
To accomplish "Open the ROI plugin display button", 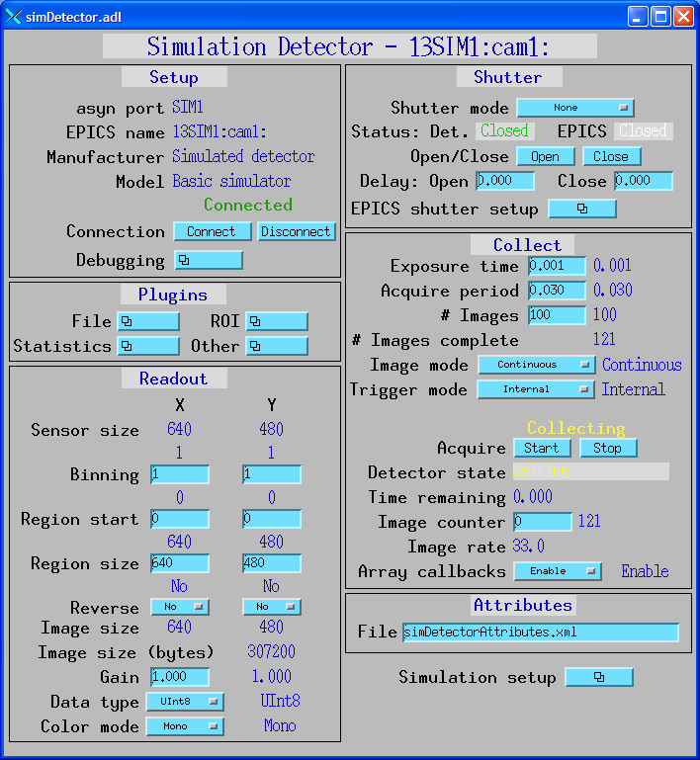I will pyautogui.click(x=277, y=321).
